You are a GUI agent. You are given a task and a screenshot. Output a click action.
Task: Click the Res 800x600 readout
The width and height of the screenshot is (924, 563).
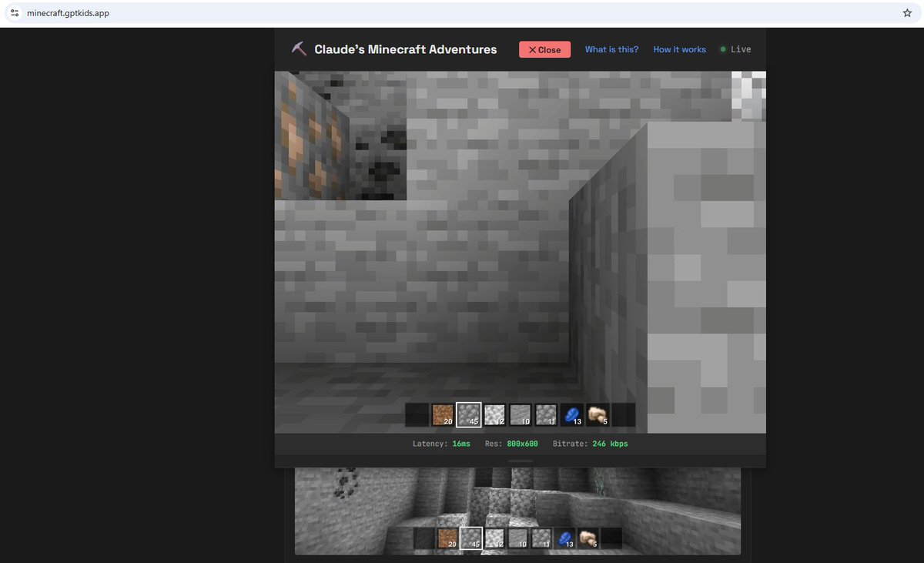[x=511, y=444]
